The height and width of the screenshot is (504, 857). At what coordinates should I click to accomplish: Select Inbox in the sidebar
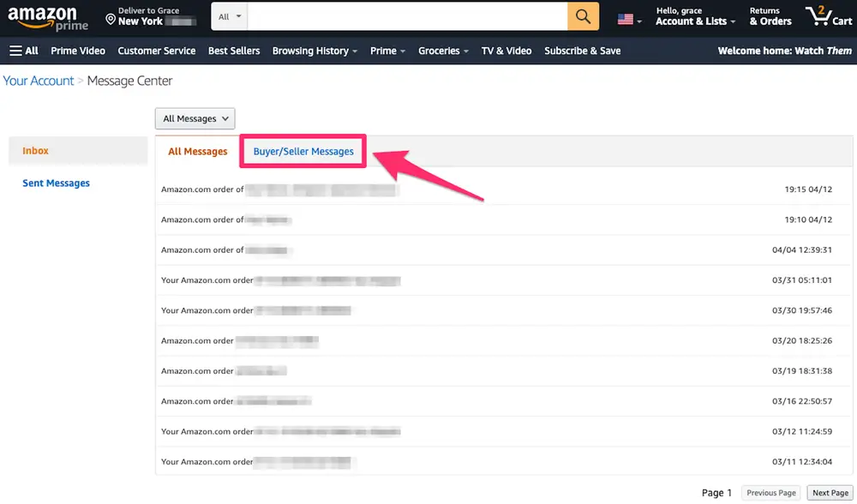tap(78, 150)
